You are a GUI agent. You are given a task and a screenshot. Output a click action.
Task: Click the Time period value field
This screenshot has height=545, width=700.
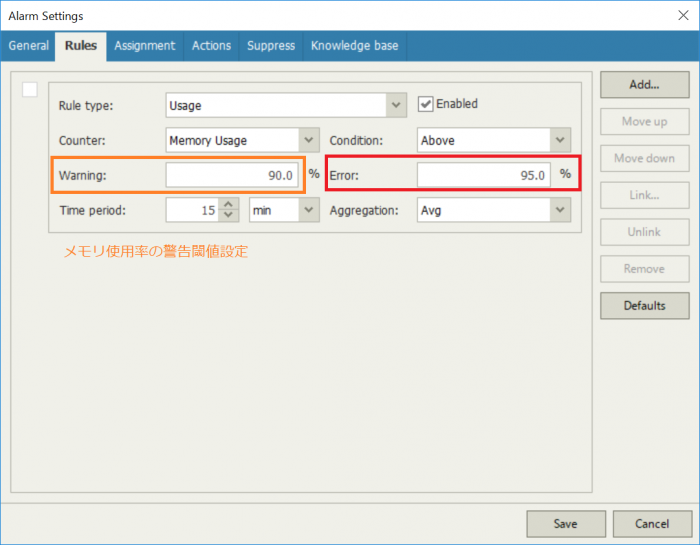pyautogui.click(x=192, y=210)
